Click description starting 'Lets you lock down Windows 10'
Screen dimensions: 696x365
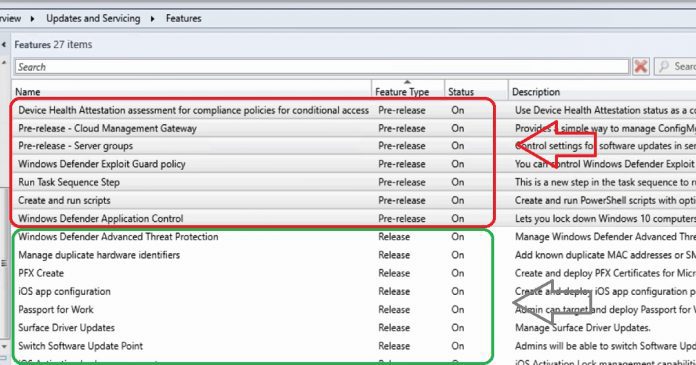point(605,218)
